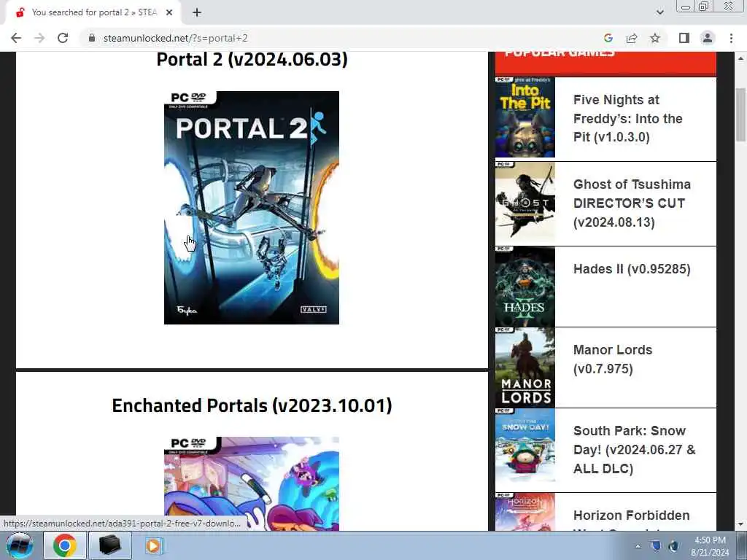Close the 'You searched for portal 2' tab

pos(169,12)
